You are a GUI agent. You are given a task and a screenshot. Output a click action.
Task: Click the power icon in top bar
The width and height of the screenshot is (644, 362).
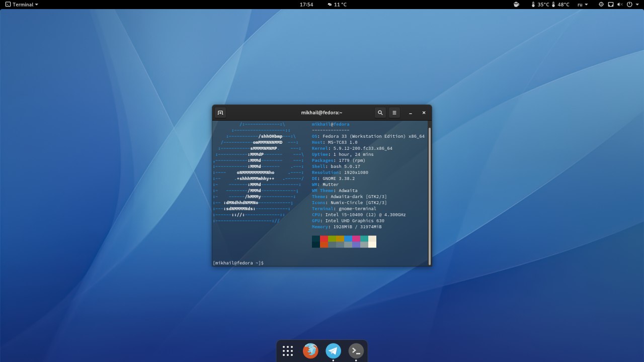[x=629, y=4]
